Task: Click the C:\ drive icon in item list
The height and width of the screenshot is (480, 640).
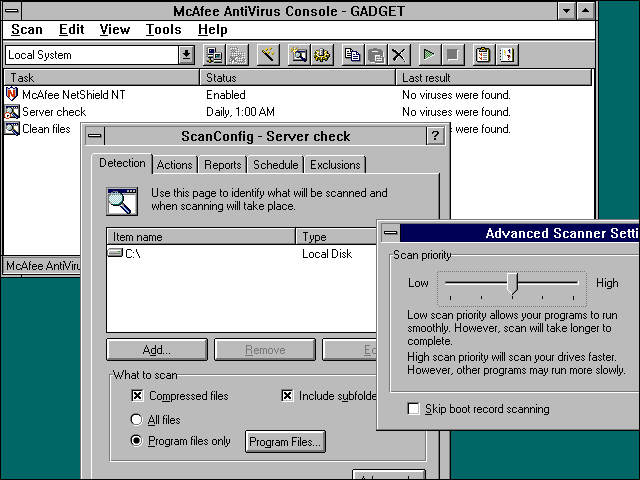Action: click(115, 253)
